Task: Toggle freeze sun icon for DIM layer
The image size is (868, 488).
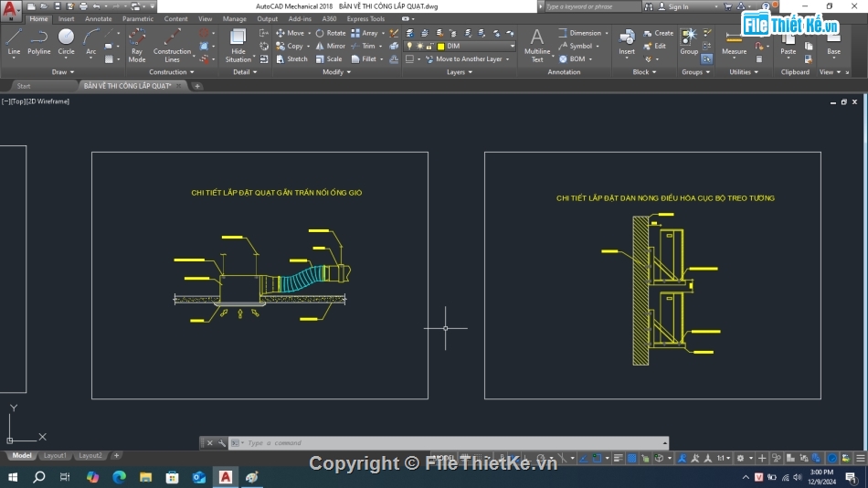Action: pyautogui.click(x=419, y=46)
